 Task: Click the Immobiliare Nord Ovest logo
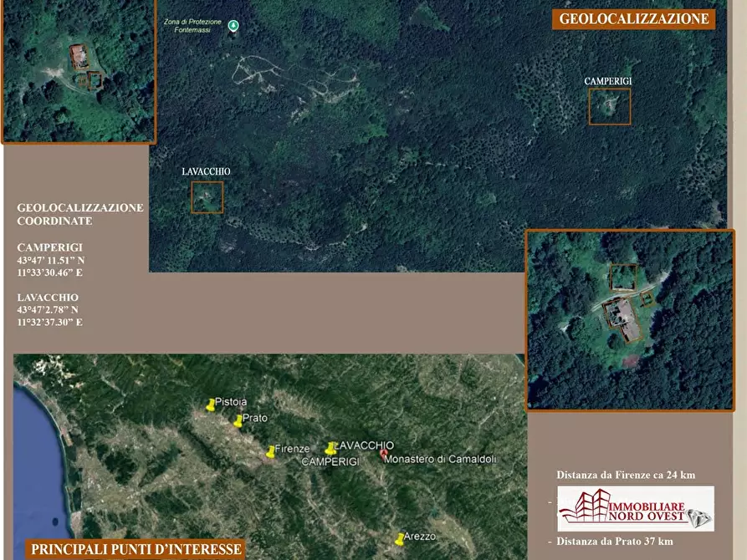point(636,508)
